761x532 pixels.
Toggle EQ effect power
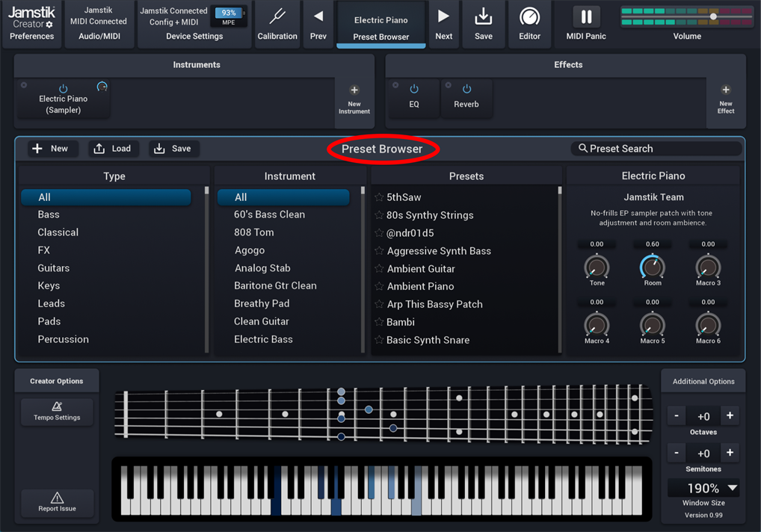pos(414,89)
